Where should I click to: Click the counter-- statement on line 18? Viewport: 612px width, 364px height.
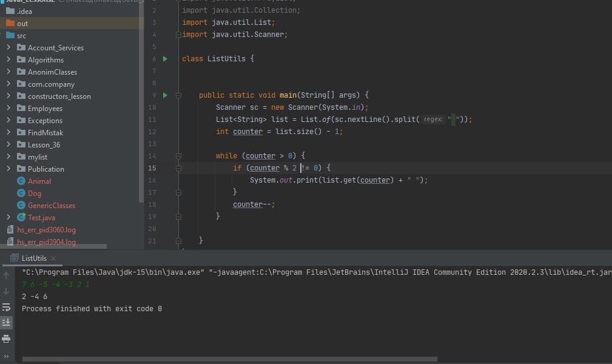pos(254,204)
